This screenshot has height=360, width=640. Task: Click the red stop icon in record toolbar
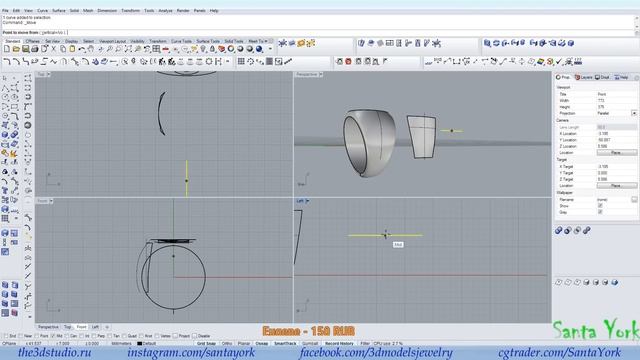pos(348,62)
